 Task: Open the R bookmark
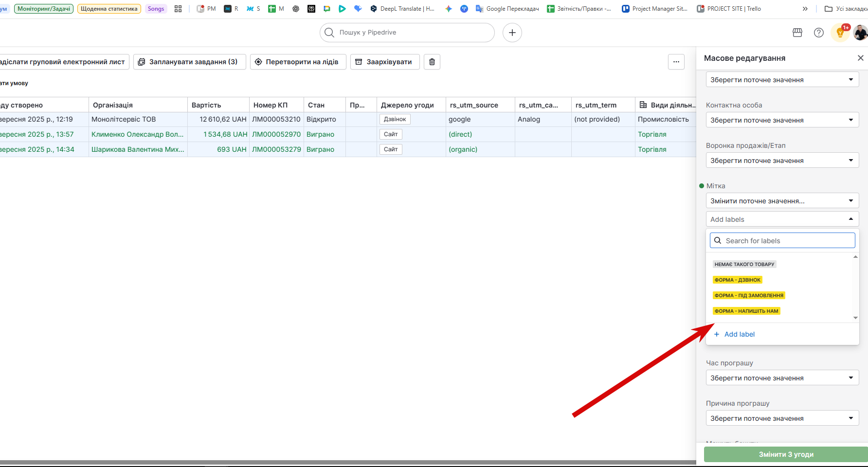tap(231, 9)
